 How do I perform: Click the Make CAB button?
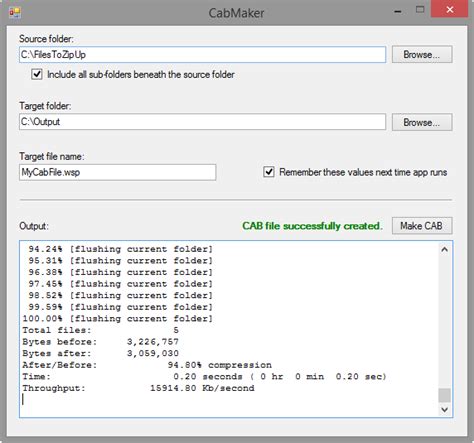click(422, 226)
